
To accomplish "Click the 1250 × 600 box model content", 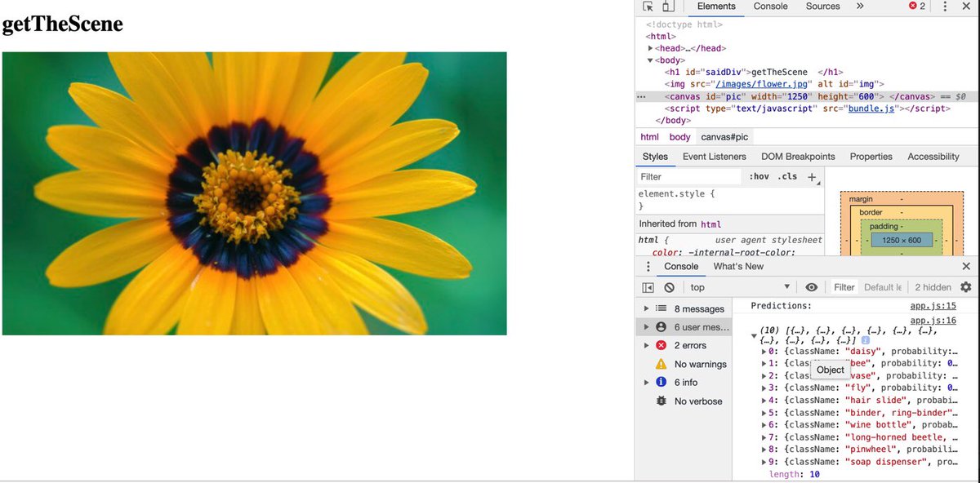I will [x=902, y=240].
